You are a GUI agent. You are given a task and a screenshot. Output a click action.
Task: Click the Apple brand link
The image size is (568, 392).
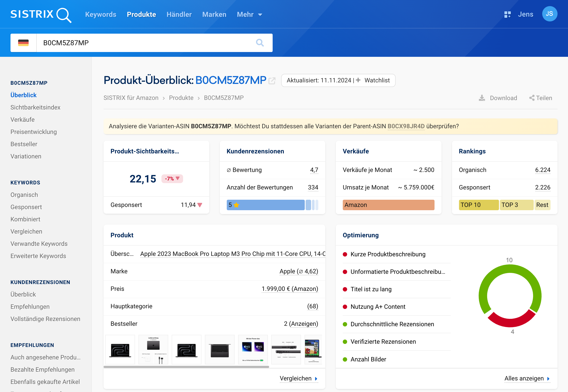click(299, 271)
